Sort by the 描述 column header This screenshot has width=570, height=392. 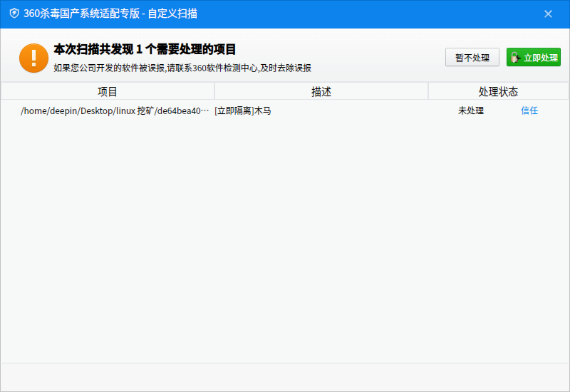point(321,91)
